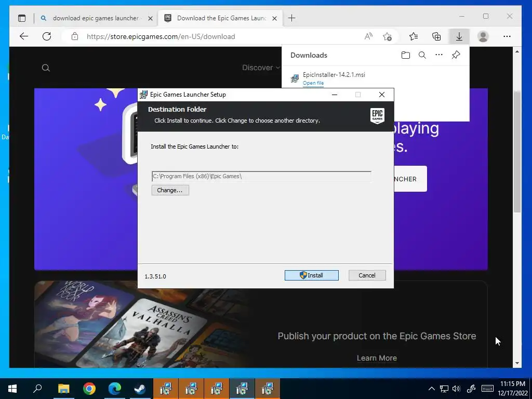This screenshot has height=399, width=532.
Task: Open more options in Downloads panel
Action: tap(439, 55)
